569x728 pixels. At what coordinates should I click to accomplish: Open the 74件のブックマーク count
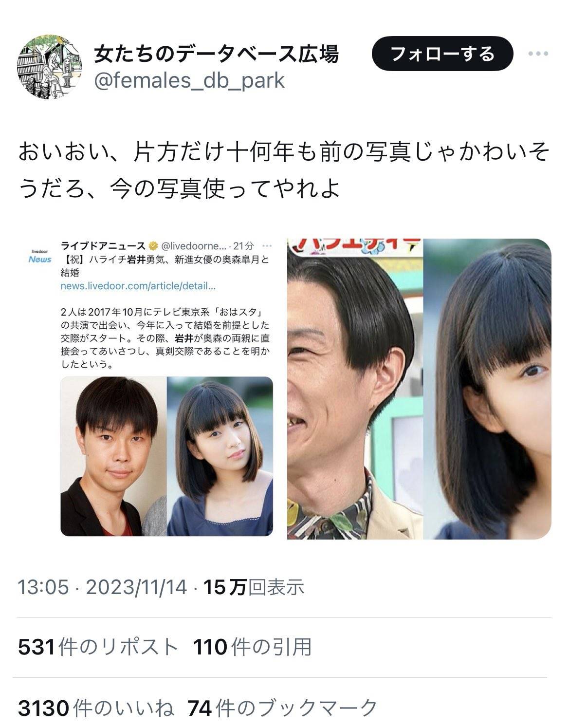(x=282, y=708)
